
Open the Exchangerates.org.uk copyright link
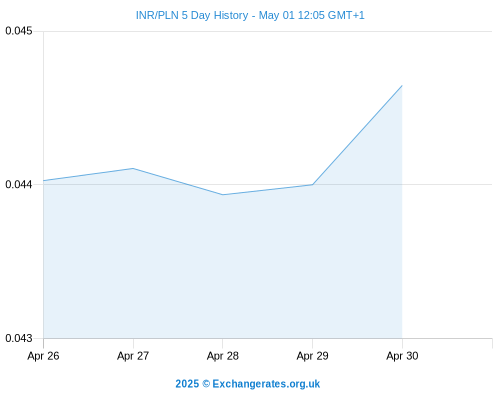247,384
